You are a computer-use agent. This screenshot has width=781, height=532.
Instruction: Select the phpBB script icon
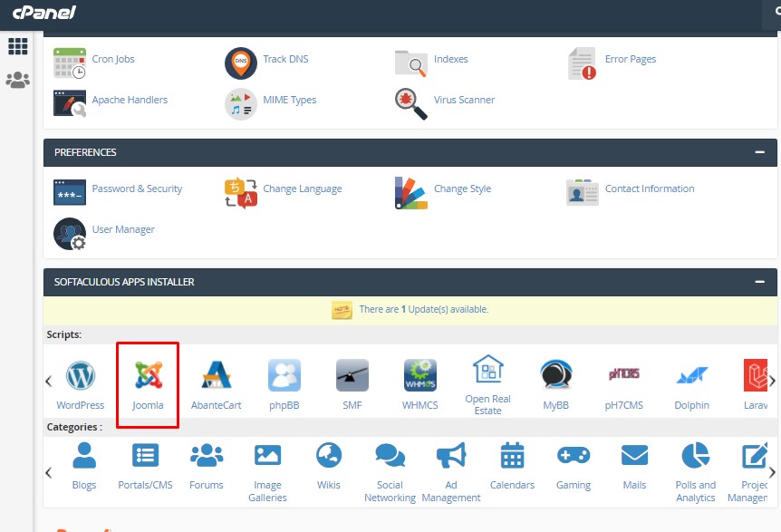click(x=284, y=375)
